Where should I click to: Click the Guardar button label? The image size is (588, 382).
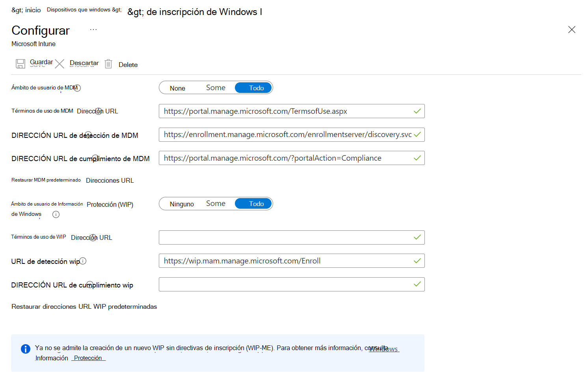[41, 62]
